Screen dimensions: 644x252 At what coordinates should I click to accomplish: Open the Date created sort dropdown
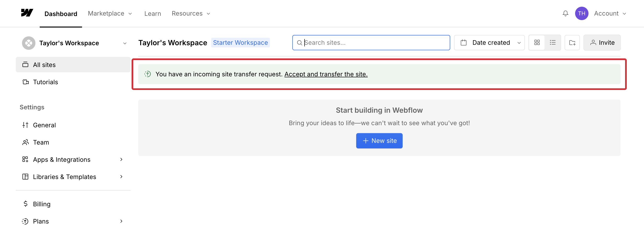pos(489,43)
